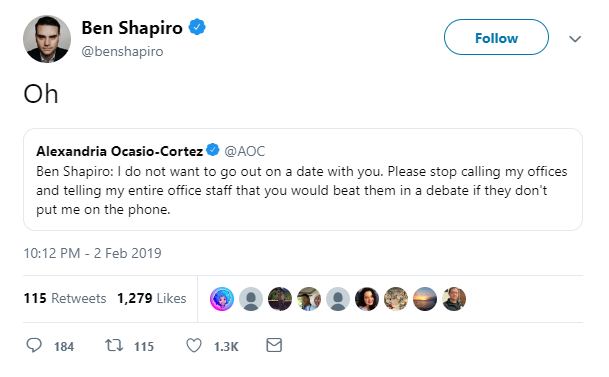Open the dark-haired woman liker avatar
This screenshot has height=377, width=609.
pyautogui.click(x=367, y=299)
